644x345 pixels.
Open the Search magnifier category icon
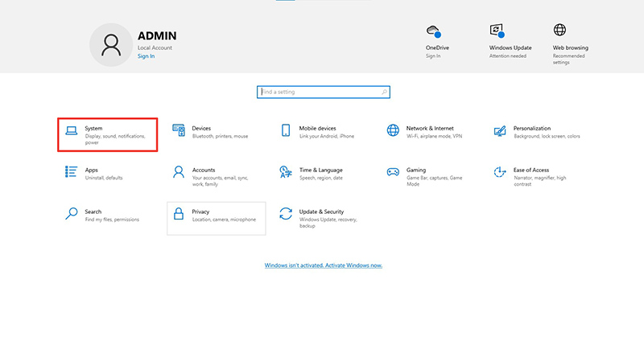tap(72, 214)
